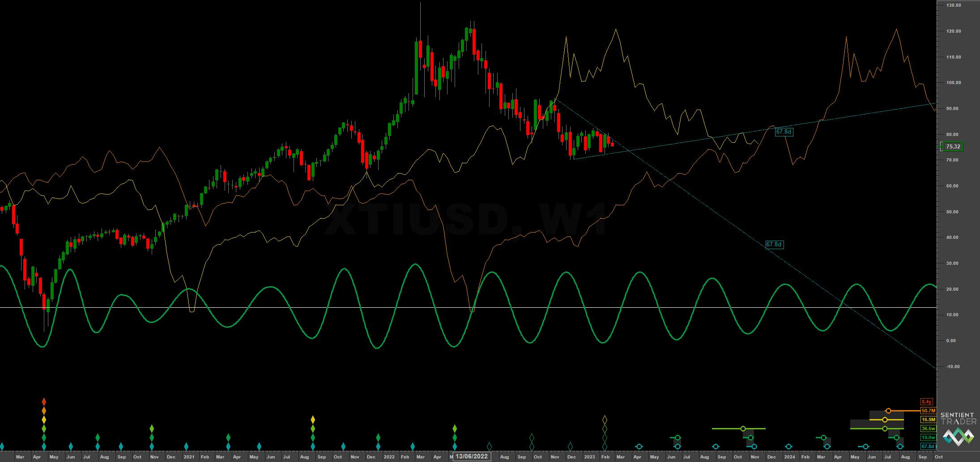Screen dimensions: 980x462
Task: Click the green circle marker on the 36.5w cycle bar
Action: (885, 428)
